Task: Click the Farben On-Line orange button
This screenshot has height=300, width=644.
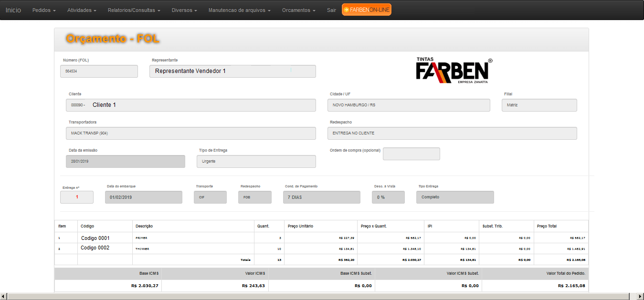Action: pos(366,10)
